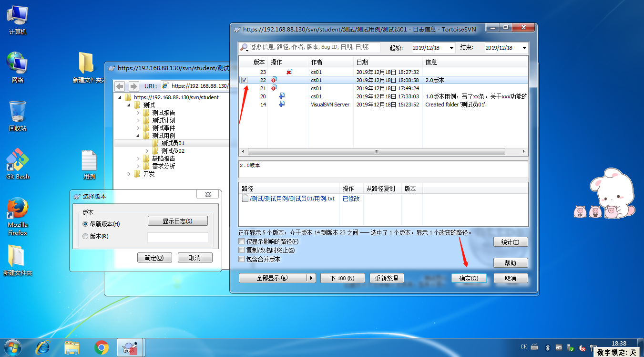Open the Windows Start button

point(11,347)
